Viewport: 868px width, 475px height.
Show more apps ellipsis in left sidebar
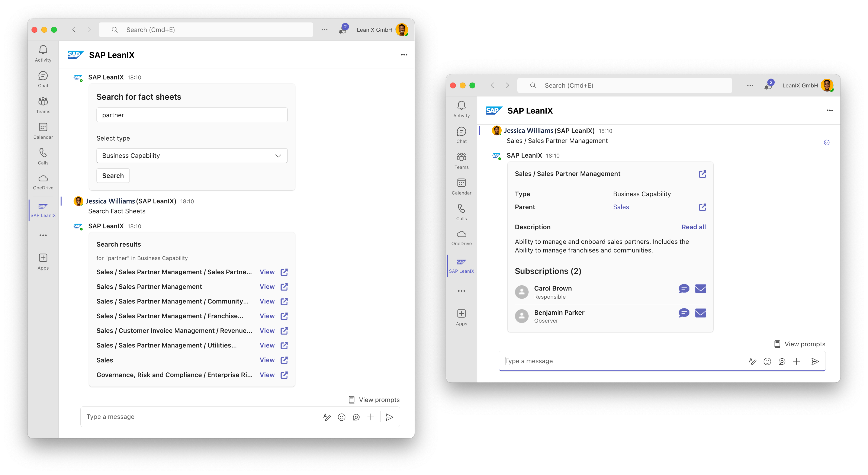[x=43, y=235]
